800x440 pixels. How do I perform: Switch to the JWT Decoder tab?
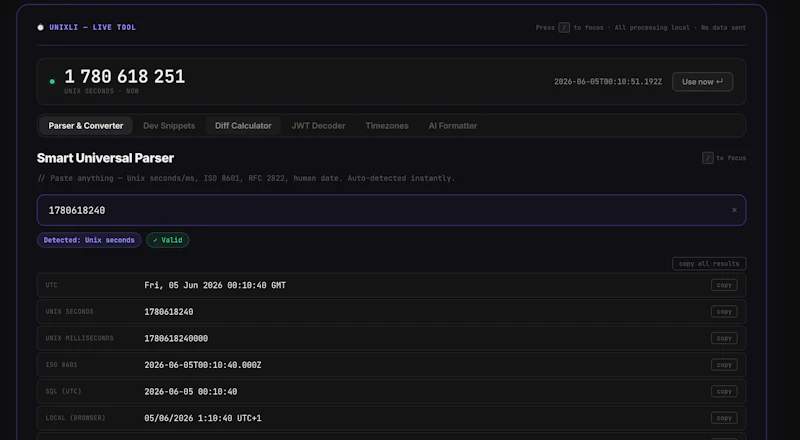(318, 126)
